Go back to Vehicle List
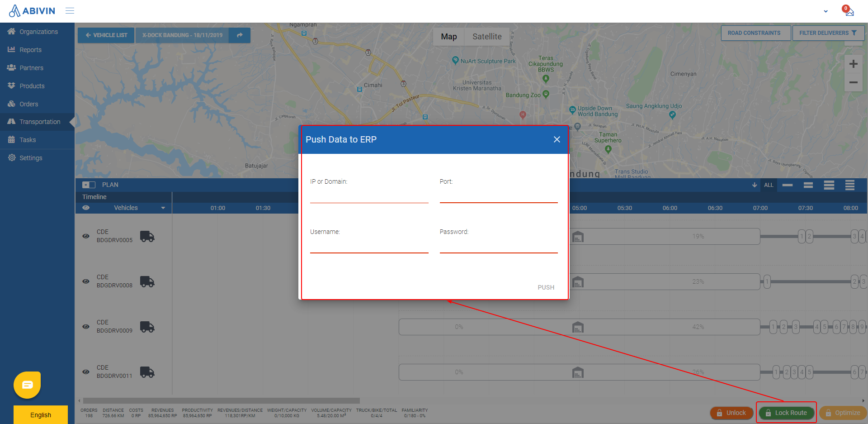 [x=106, y=35]
